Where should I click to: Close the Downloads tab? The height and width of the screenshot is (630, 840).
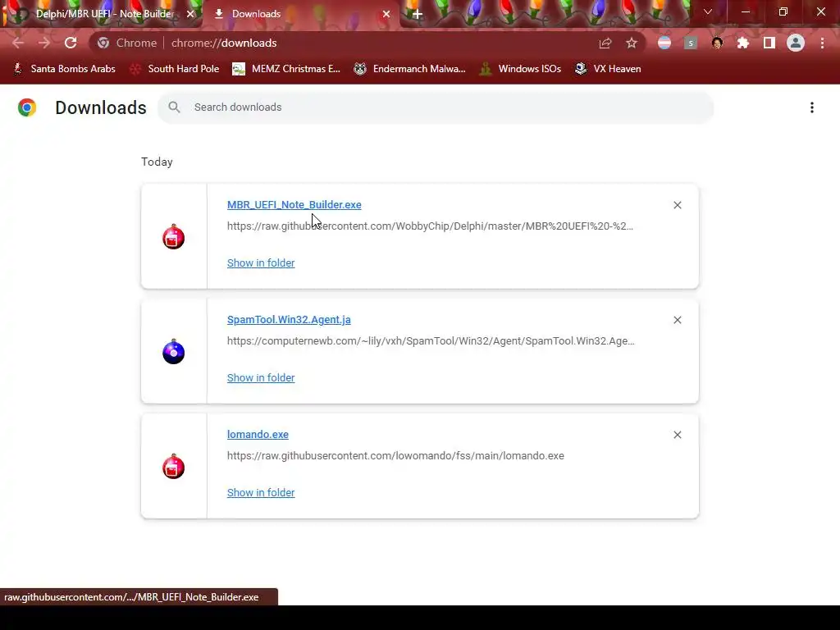[x=386, y=14]
